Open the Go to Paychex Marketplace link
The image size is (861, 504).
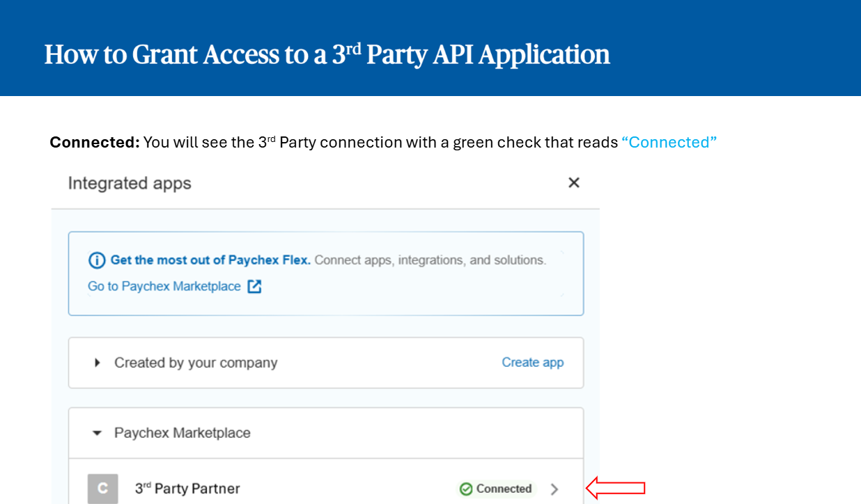click(x=164, y=286)
